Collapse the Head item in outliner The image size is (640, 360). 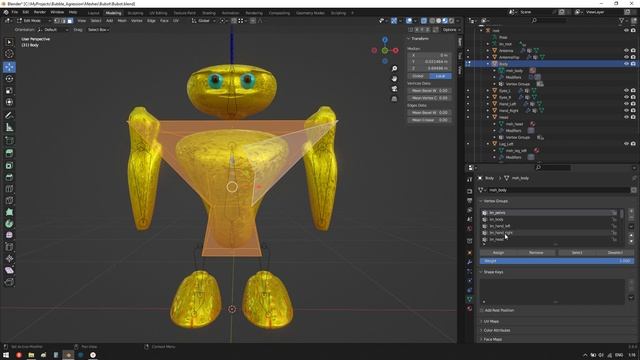(488, 117)
